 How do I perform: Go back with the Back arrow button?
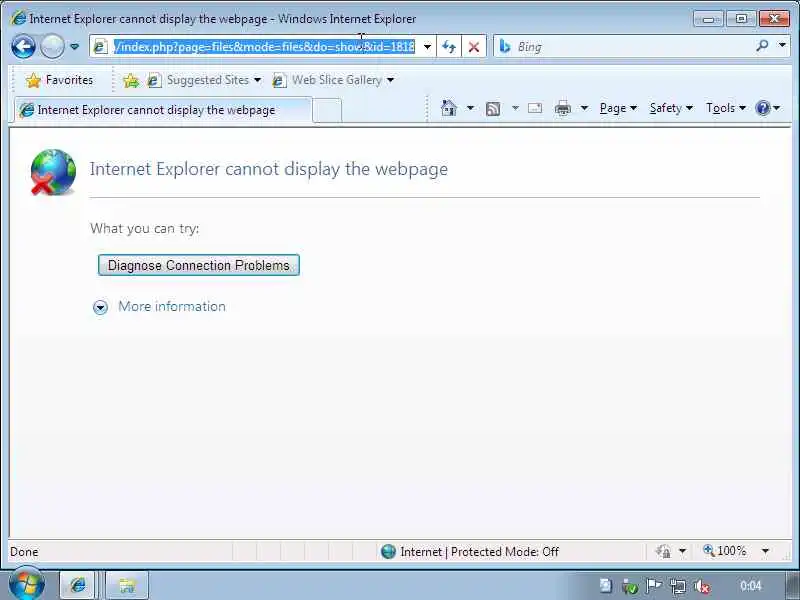click(x=23, y=47)
